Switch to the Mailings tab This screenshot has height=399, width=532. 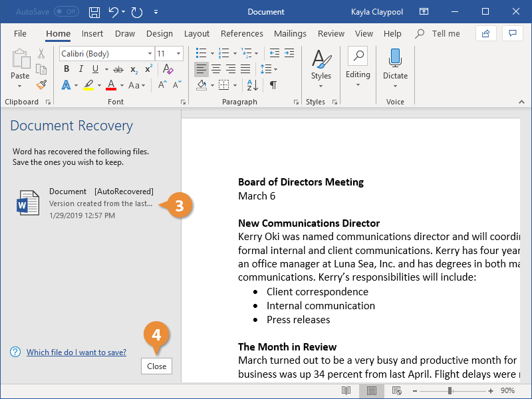pos(290,34)
